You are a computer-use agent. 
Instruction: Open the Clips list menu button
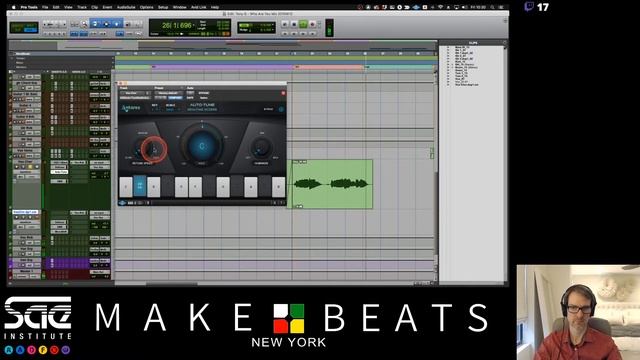504,43
